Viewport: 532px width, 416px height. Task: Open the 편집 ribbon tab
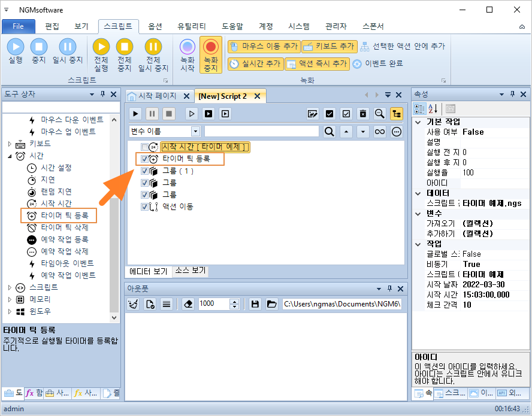point(52,26)
